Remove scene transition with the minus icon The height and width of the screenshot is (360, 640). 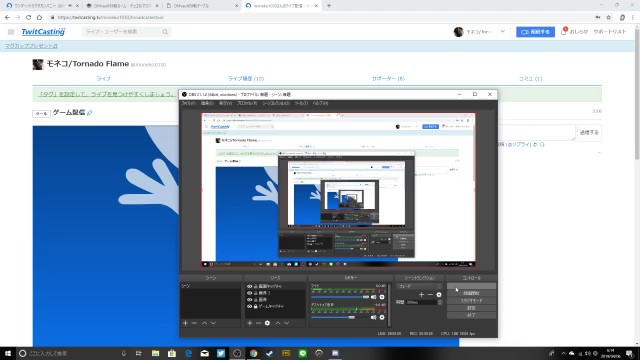(430, 294)
